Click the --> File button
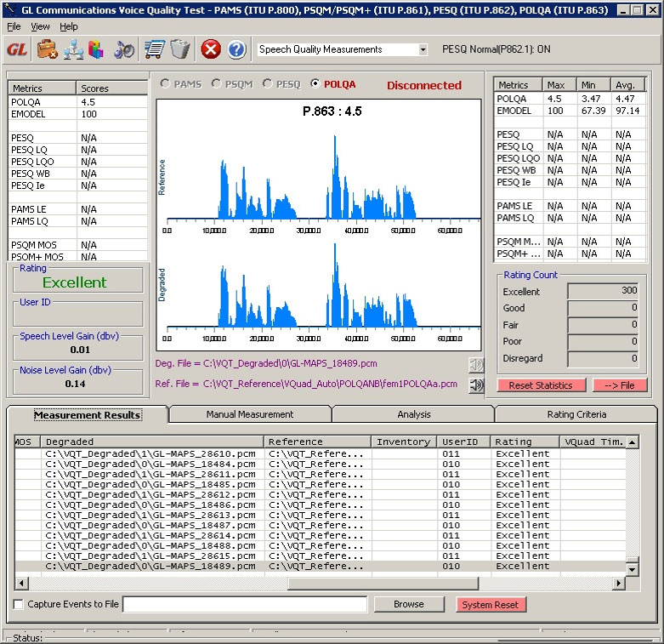 point(620,385)
